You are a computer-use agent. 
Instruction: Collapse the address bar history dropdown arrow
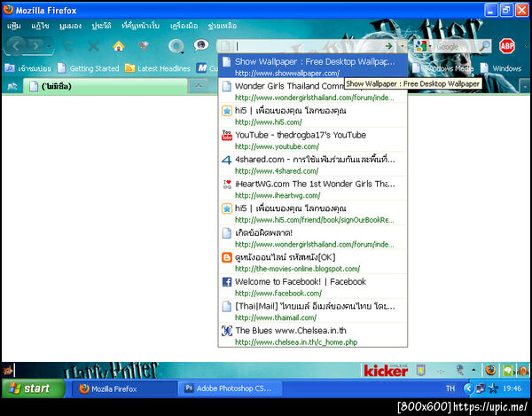coord(403,46)
